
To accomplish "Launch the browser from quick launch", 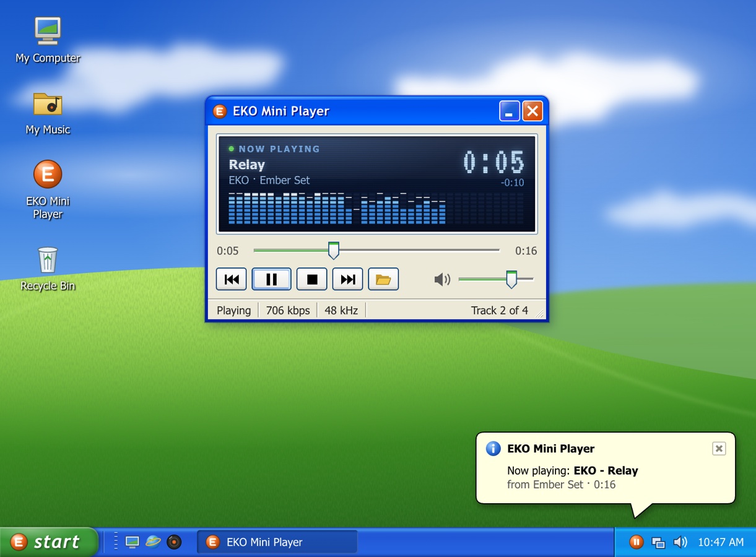I will click(x=153, y=542).
